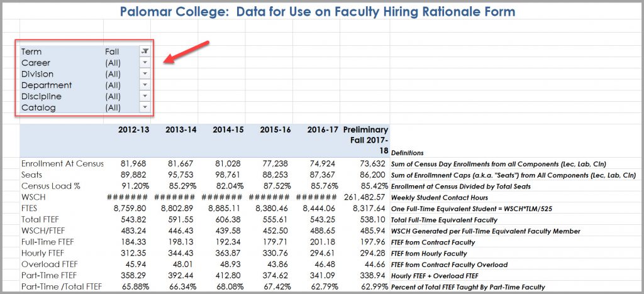Select the 2012-13 column header
This screenshot has width=644, height=294.
coord(134,129)
